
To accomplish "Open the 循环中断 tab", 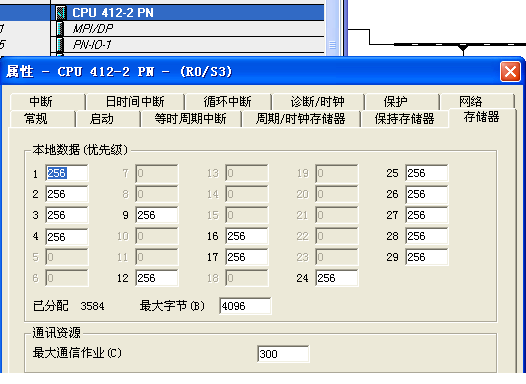I will coord(227,102).
